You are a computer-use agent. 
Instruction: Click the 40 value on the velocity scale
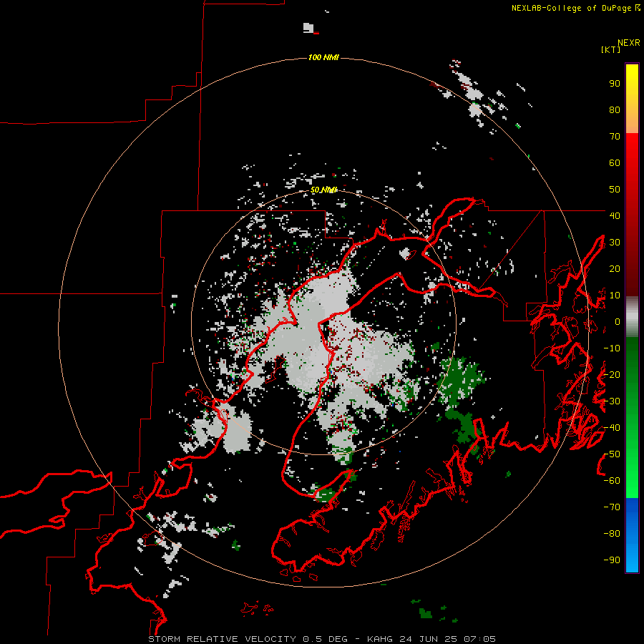pos(615,215)
